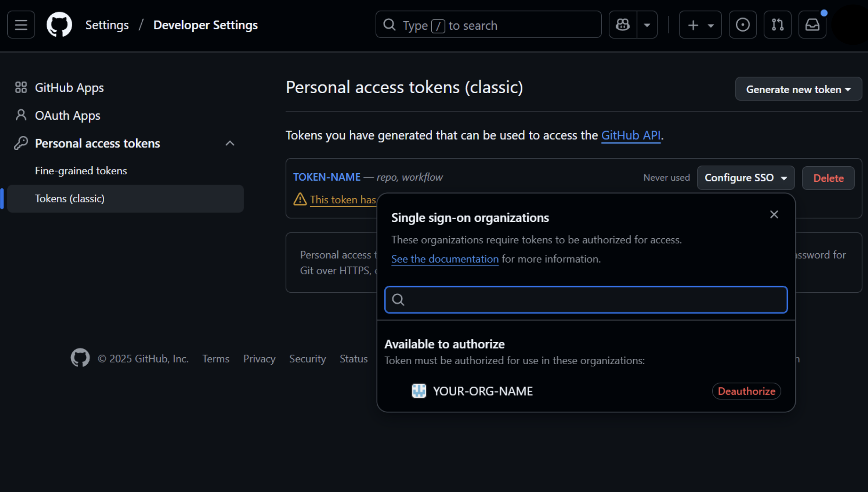Open GitHub Copilot from the header
This screenshot has height=492, width=868.
click(622, 25)
